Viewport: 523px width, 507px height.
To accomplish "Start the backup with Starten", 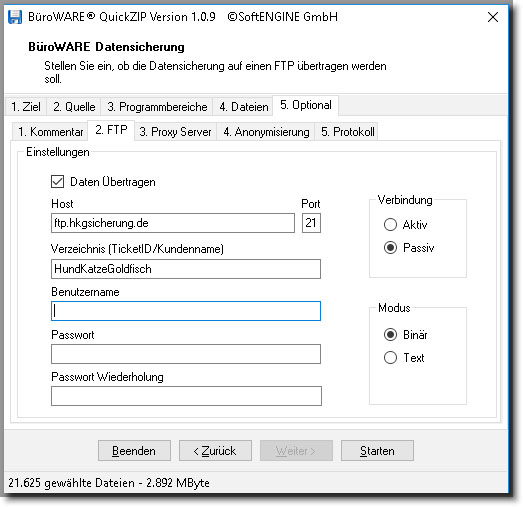I will [377, 451].
